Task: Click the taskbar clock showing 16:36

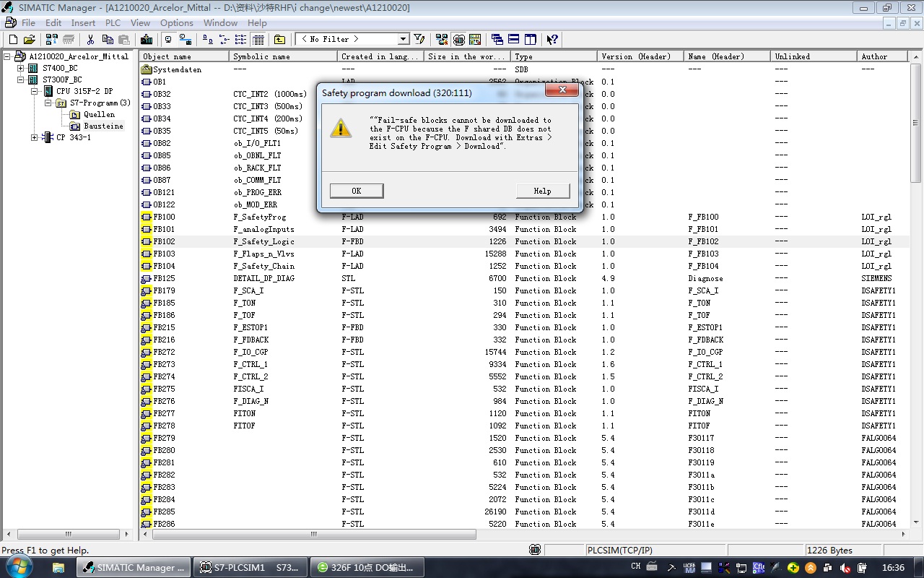Action: point(893,567)
